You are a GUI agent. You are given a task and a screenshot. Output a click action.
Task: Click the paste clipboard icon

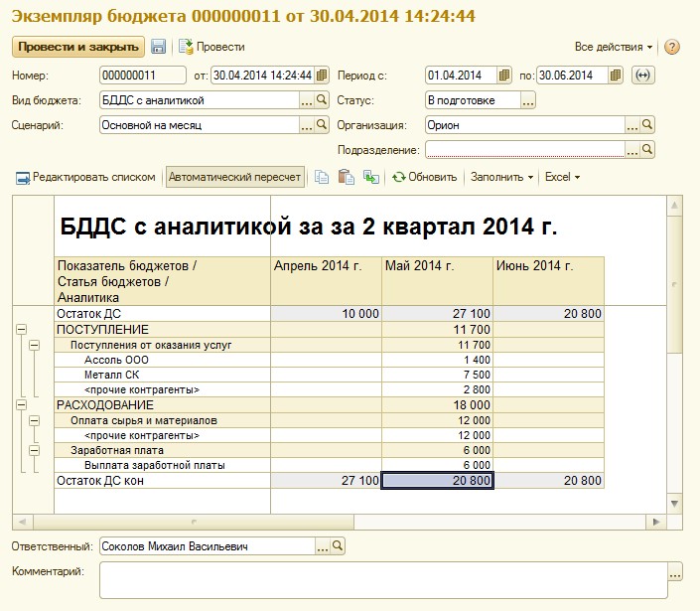click(x=346, y=177)
